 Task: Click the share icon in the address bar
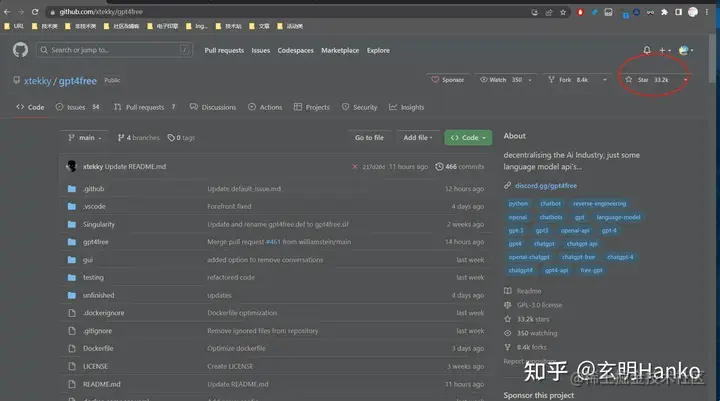(x=549, y=12)
